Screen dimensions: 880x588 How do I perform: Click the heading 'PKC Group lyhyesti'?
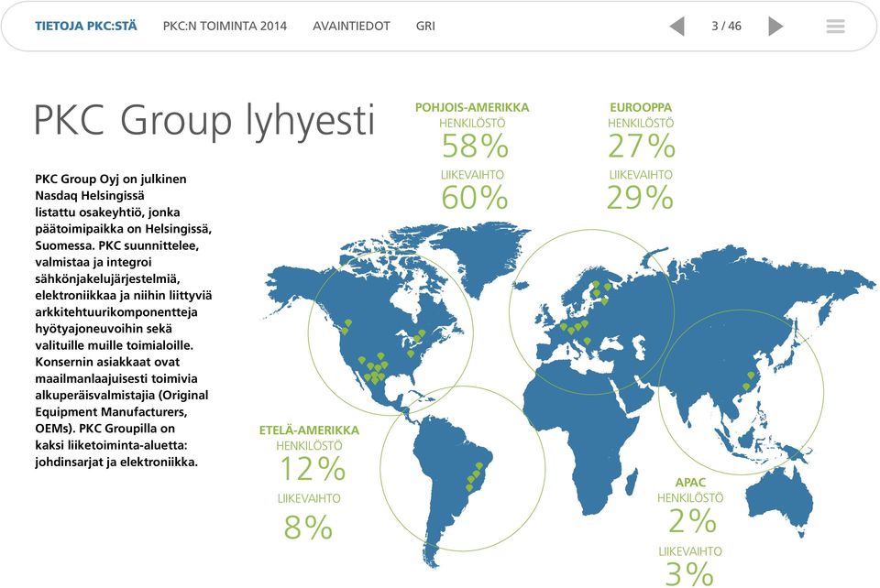point(203,120)
